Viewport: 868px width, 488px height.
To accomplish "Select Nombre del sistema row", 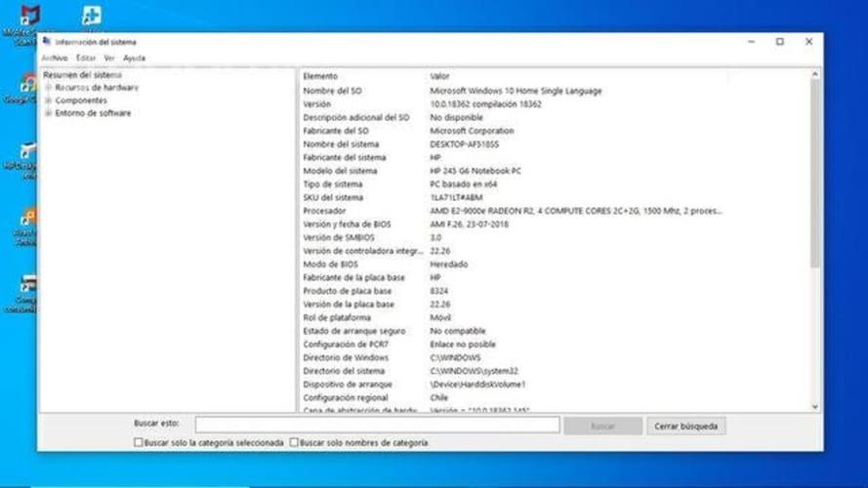I will pos(556,143).
